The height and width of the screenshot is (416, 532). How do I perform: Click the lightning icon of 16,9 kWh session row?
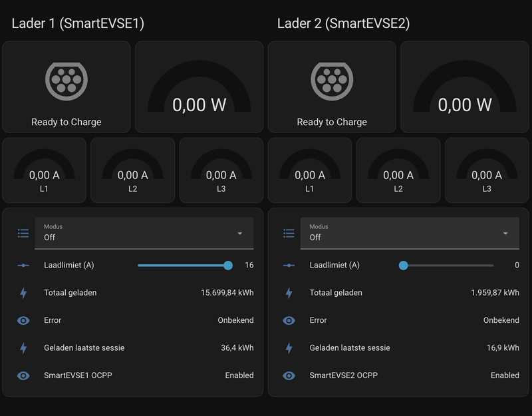click(289, 347)
